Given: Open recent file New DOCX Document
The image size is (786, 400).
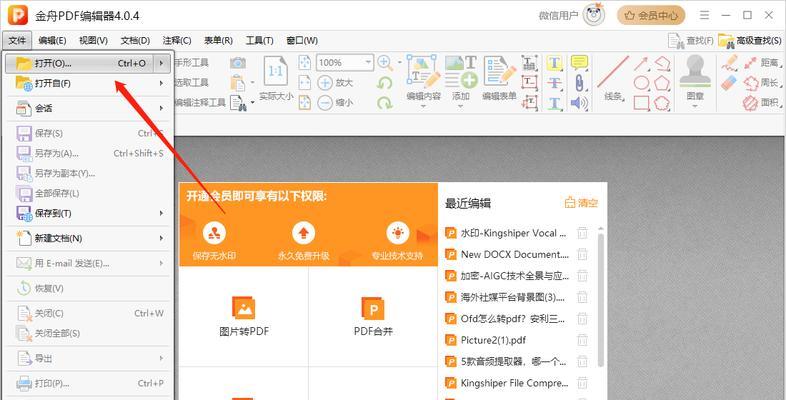Looking at the screenshot, I should pos(515,255).
